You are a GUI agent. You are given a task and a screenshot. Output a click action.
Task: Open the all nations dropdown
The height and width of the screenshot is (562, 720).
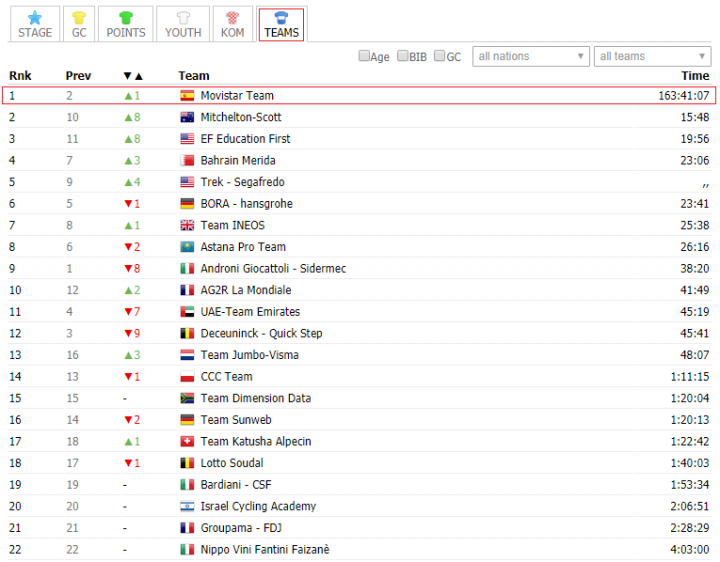(x=531, y=56)
